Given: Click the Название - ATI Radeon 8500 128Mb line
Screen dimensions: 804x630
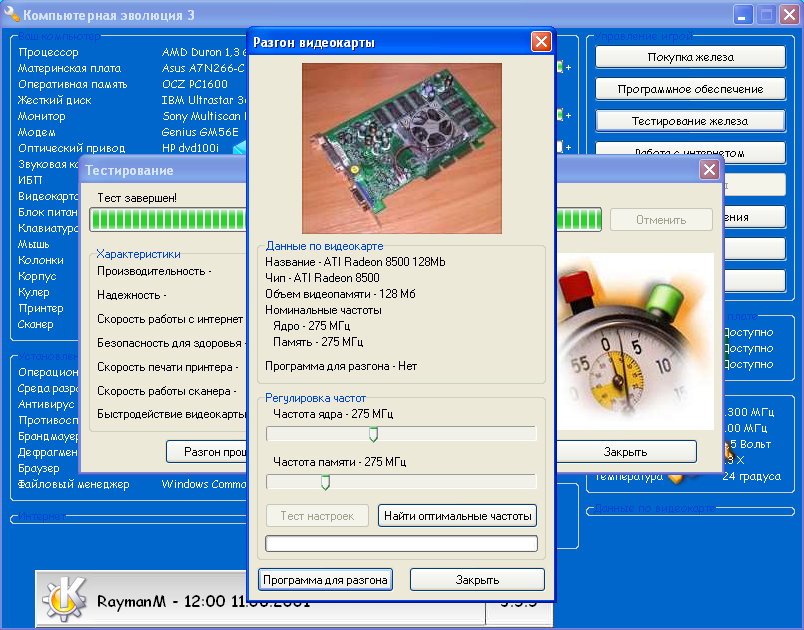Looking at the screenshot, I should click(355, 262).
